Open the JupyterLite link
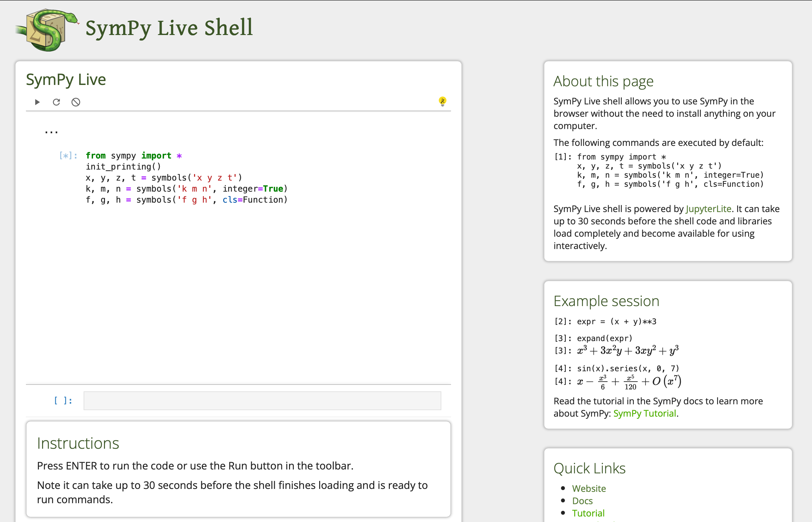 tap(708, 209)
